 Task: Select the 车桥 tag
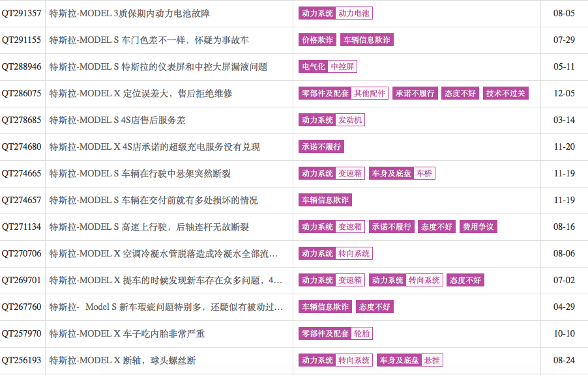coord(424,173)
